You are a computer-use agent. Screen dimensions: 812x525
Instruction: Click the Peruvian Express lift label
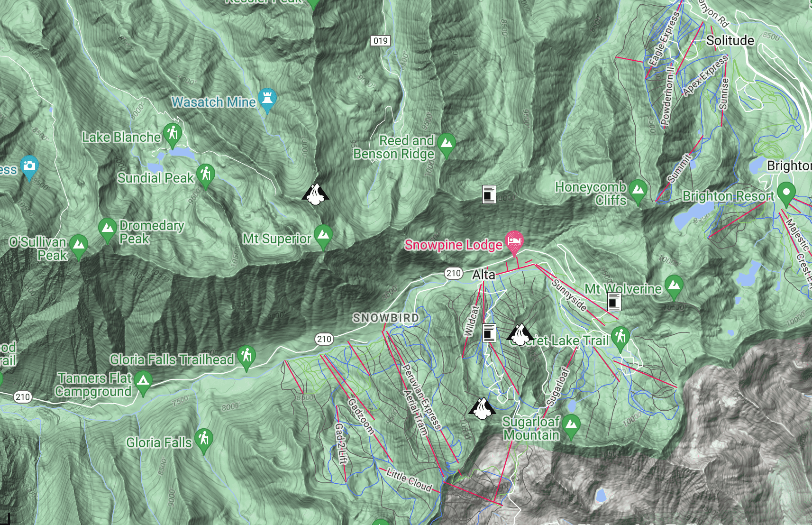pyautogui.click(x=422, y=397)
